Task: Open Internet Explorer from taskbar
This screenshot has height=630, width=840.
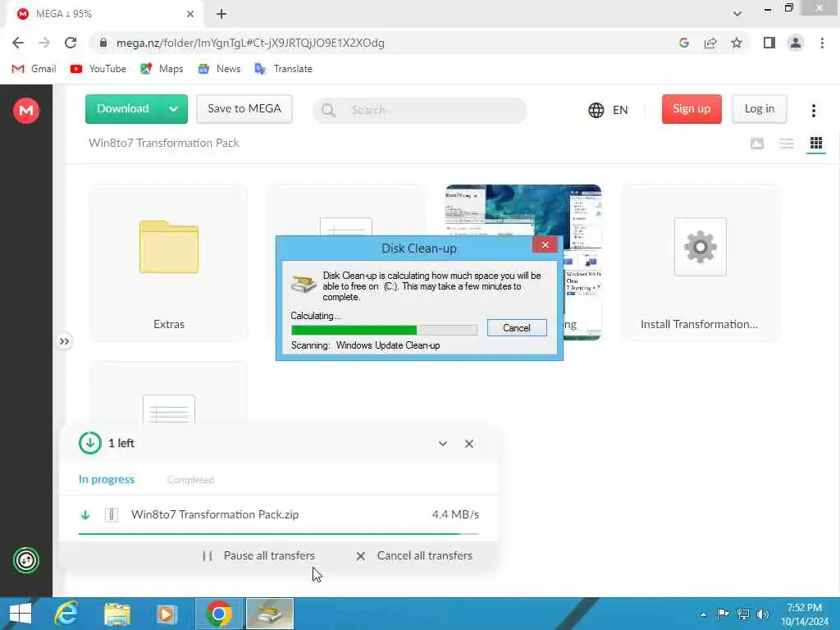Action: (x=66, y=614)
